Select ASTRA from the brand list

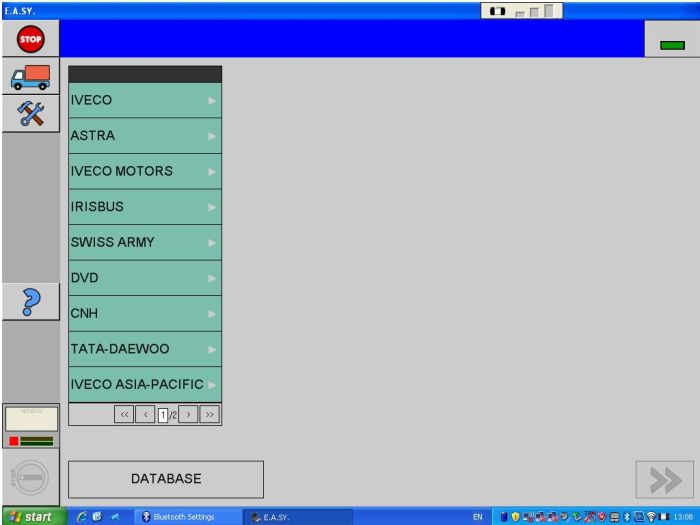145,136
